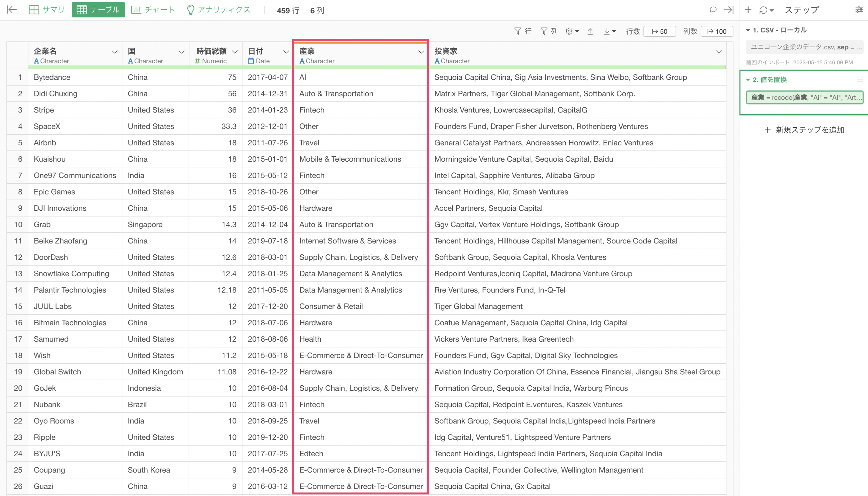Switch to the サマリ tab
Screen dimensions: 868x496
tap(47, 9)
